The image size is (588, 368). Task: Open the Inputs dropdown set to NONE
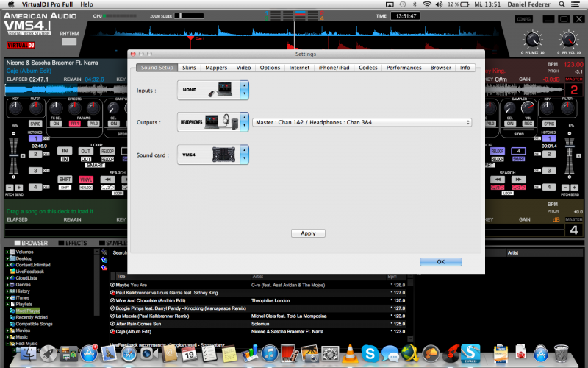point(212,90)
